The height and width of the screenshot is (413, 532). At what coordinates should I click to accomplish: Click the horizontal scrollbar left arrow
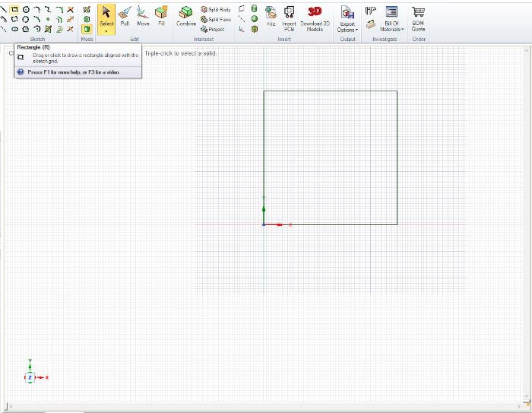click(x=10, y=406)
